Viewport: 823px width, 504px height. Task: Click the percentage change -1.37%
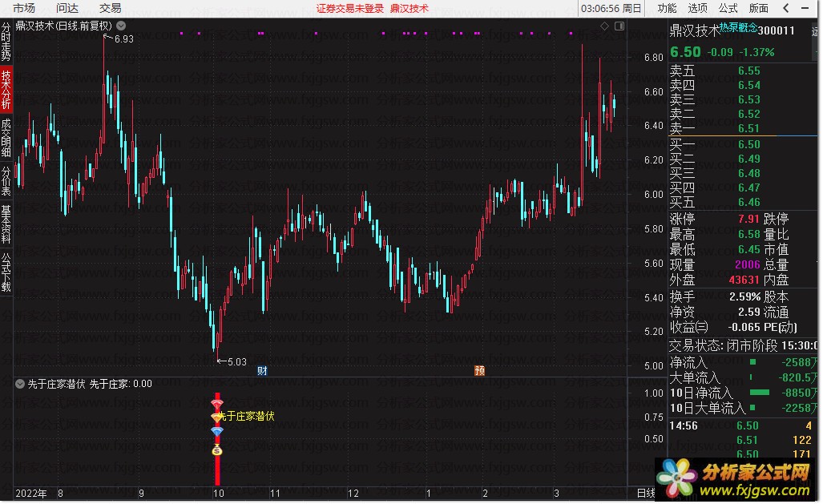(756, 52)
